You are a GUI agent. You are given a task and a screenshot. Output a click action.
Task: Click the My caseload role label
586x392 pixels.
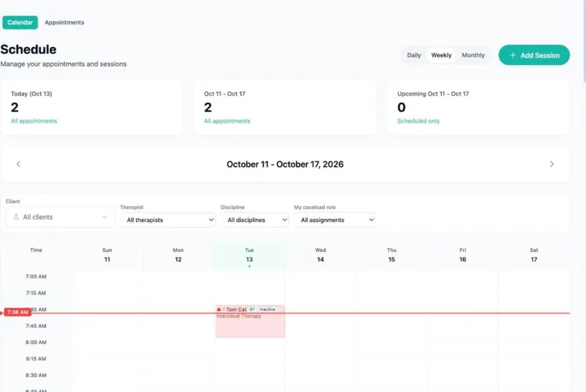pyautogui.click(x=314, y=207)
